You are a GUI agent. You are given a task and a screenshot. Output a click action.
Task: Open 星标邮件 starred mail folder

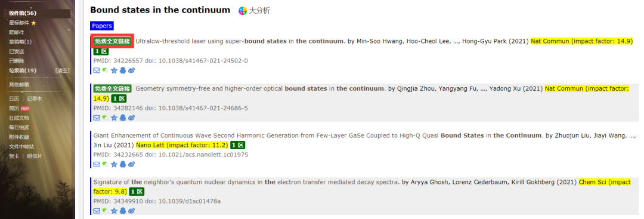tap(23, 23)
